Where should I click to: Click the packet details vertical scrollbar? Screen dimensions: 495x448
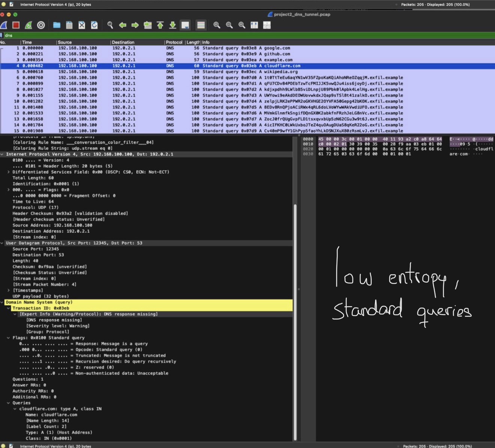[295, 300]
